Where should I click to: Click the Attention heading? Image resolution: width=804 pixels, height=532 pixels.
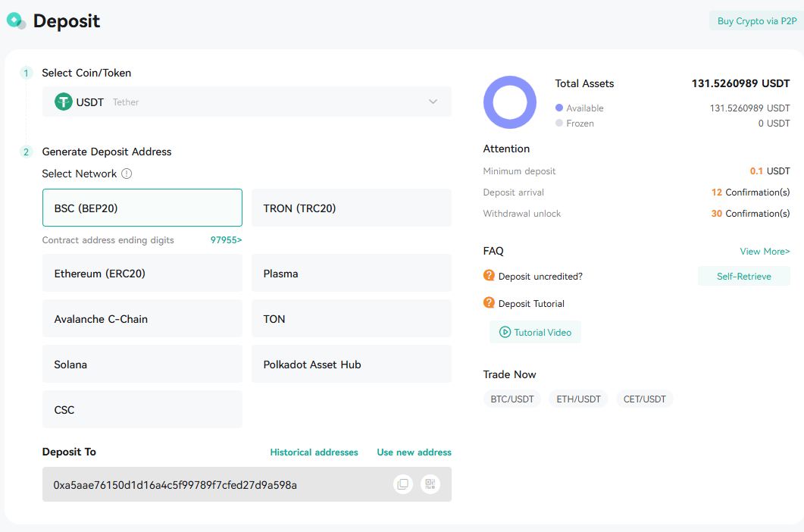pyautogui.click(x=506, y=149)
